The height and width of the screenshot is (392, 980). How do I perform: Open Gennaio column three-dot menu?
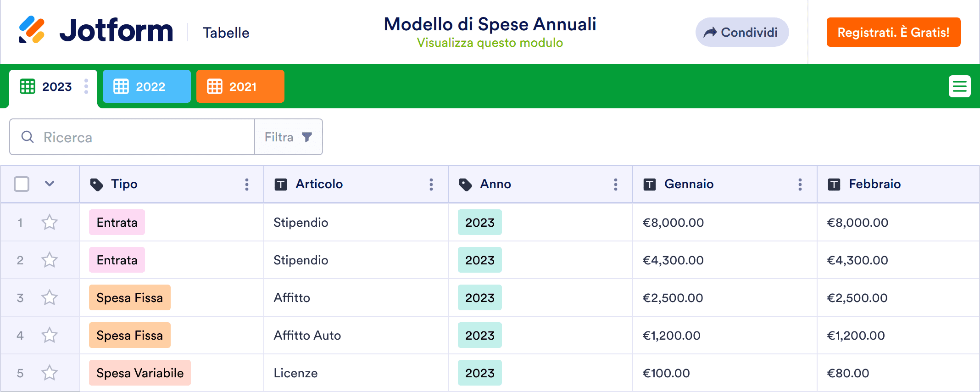pos(800,185)
